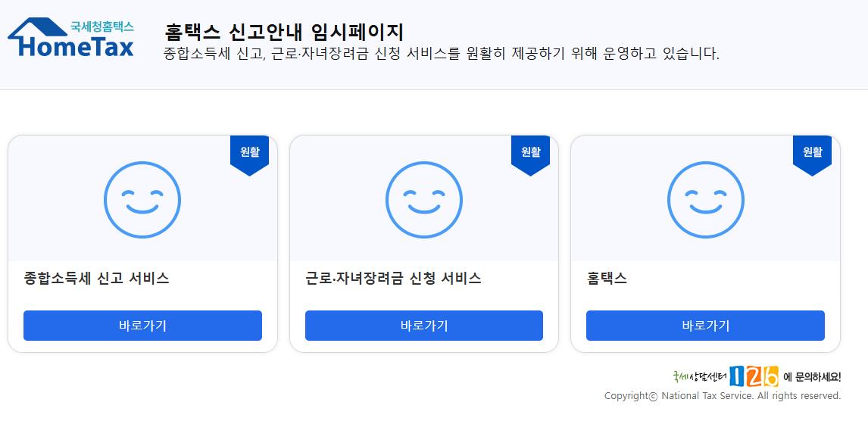
Task: Select the 종합소득세 신고 서비스 title text
Action: [x=96, y=279]
